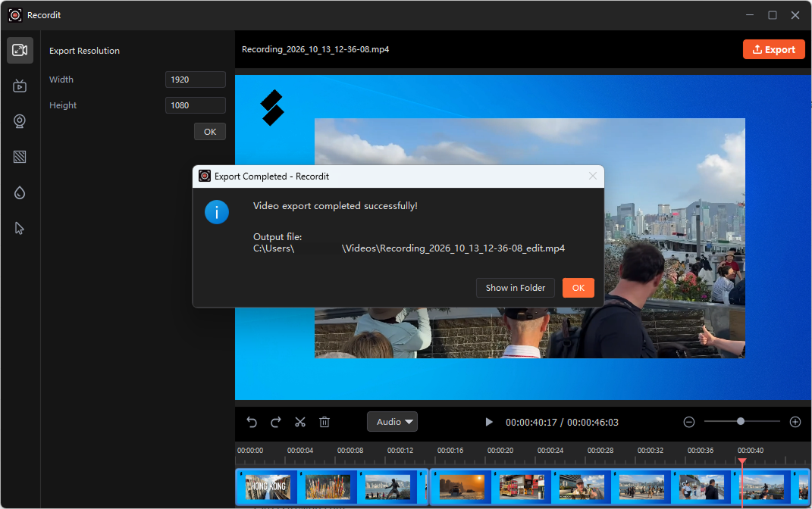Zoom in the timeline
The height and width of the screenshot is (509, 812).
pyautogui.click(x=795, y=422)
